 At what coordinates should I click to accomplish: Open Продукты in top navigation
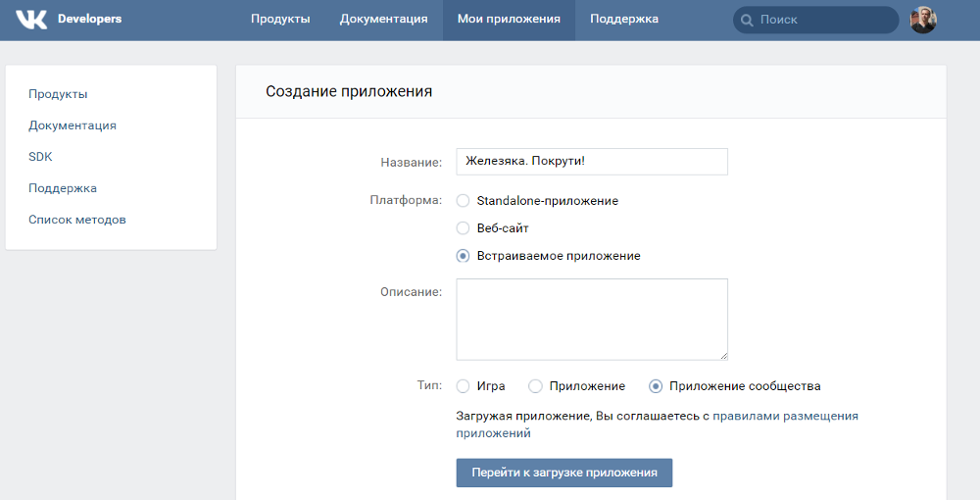[280, 19]
